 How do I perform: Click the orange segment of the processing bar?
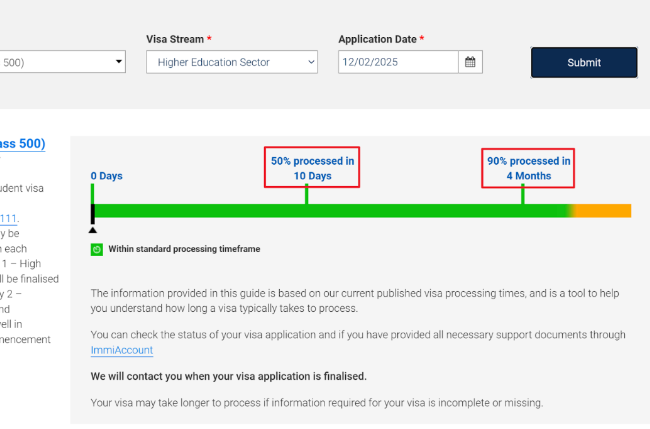pyautogui.click(x=605, y=211)
